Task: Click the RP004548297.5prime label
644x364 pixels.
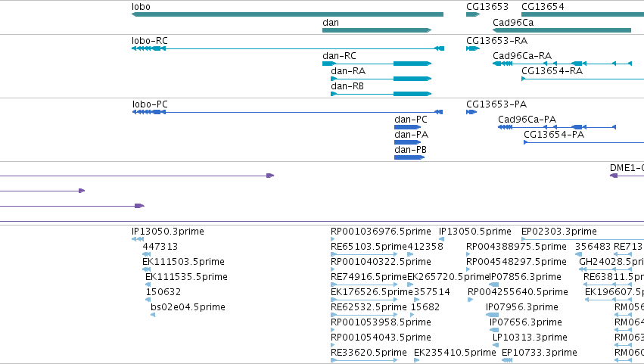Action: click(x=516, y=262)
